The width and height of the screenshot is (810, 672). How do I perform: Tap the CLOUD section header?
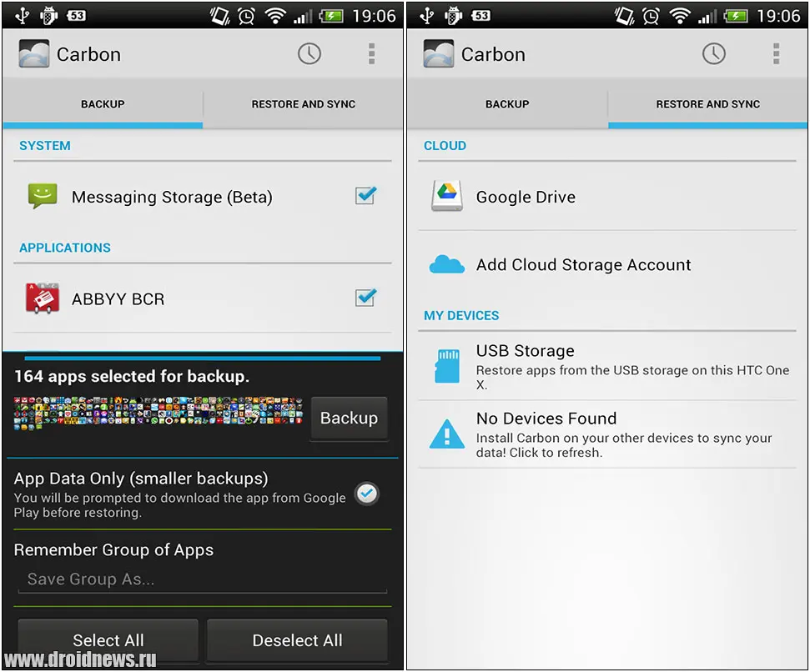tap(445, 146)
